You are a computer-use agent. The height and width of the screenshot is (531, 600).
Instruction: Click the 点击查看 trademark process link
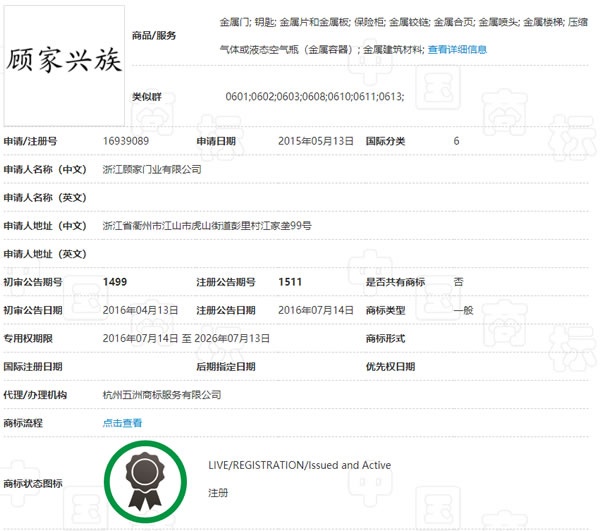122,423
